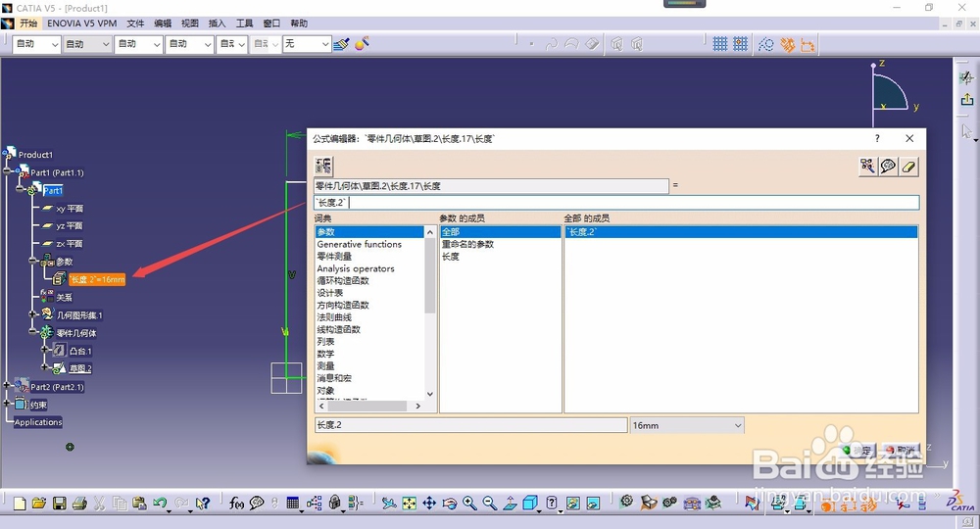Open the ENOVIA V5 VPM menu
This screenshot has width=980, height=529.
pyautogui.click(x=82, y=24)
